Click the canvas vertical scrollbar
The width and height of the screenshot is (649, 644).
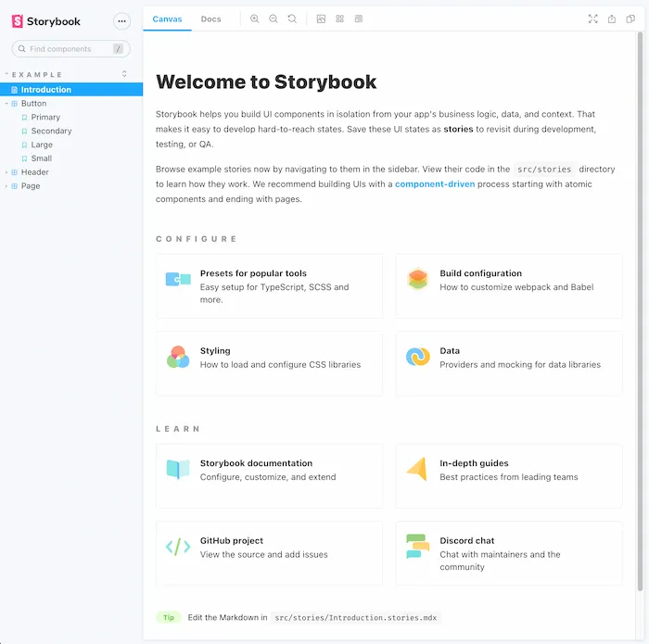pyautogui.click(x=640, y=310)
